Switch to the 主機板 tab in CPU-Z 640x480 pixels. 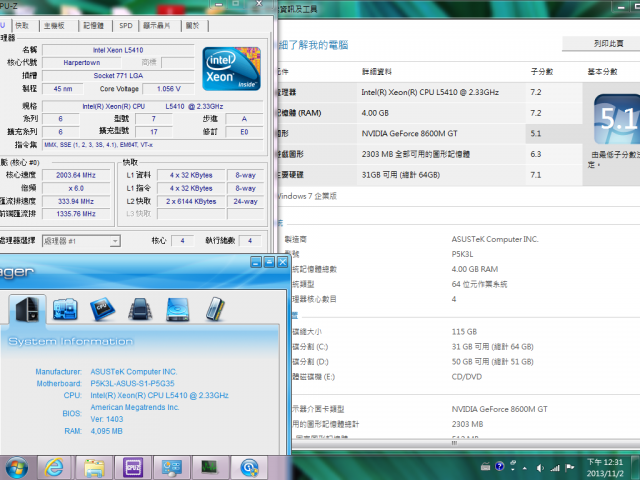[x=54, y=25]
